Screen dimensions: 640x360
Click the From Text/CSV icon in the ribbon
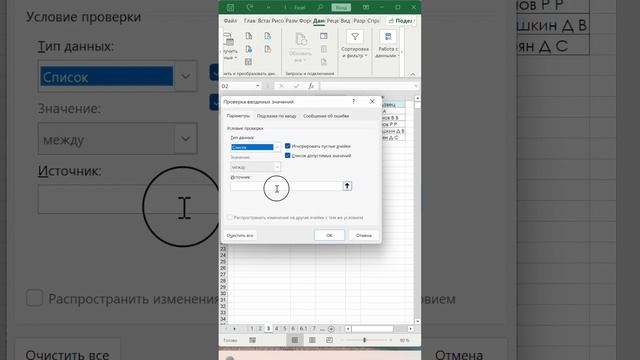point(249,36)
